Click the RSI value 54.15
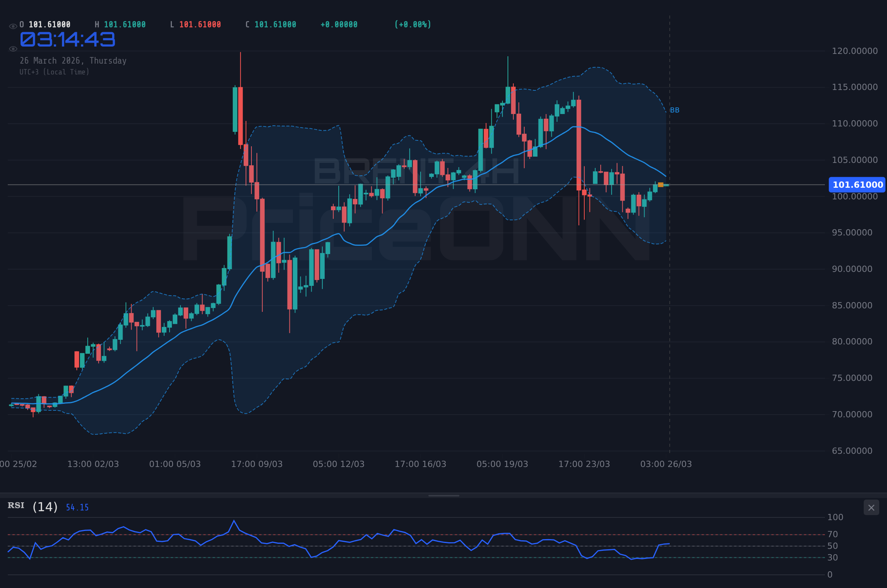This screenshot has width=887, height=588. 77,507
